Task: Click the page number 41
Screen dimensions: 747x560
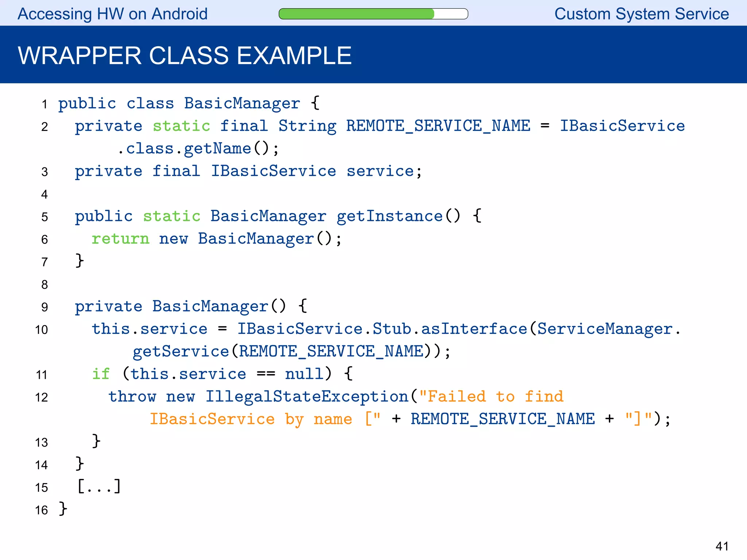Action: pyautogui.click(x=722, y=546)
